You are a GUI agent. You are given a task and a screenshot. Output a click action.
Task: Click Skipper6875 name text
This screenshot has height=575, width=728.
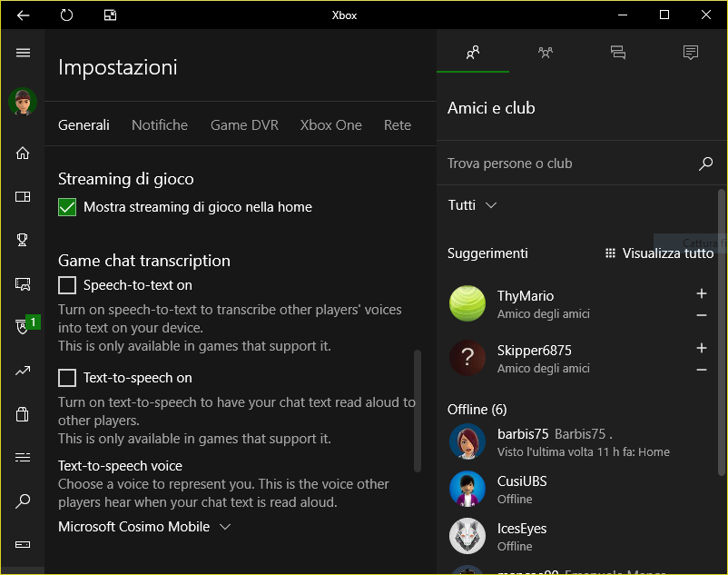pyautogui.click(x=534, y=351)
